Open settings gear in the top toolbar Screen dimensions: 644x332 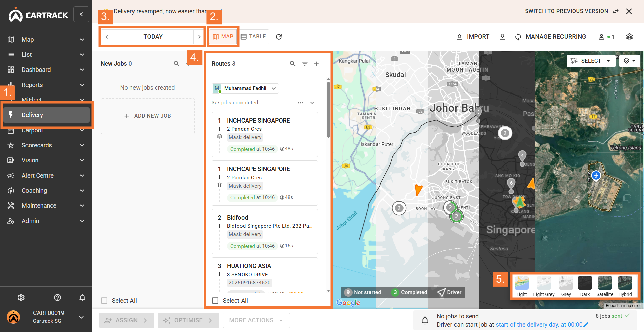click(629, 37)
